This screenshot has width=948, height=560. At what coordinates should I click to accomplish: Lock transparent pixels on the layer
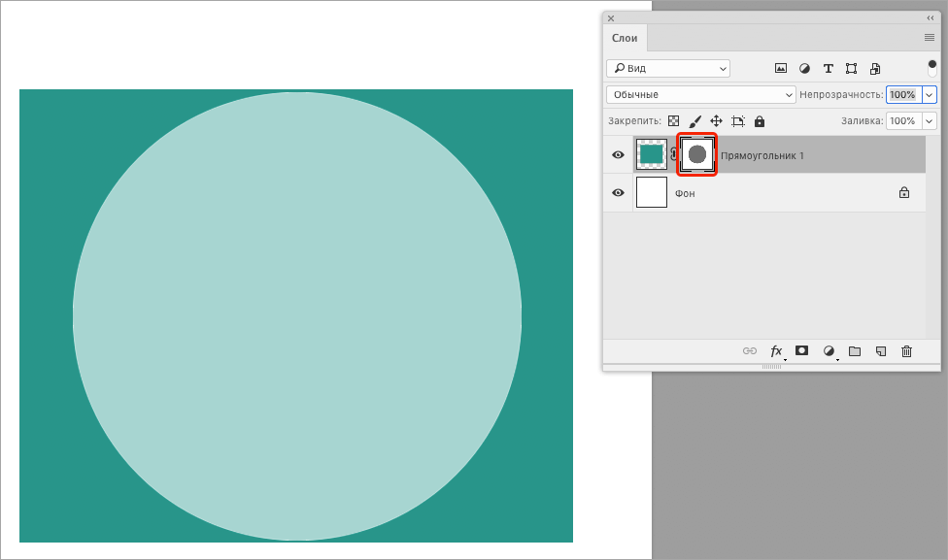click(x=673, y=120)
